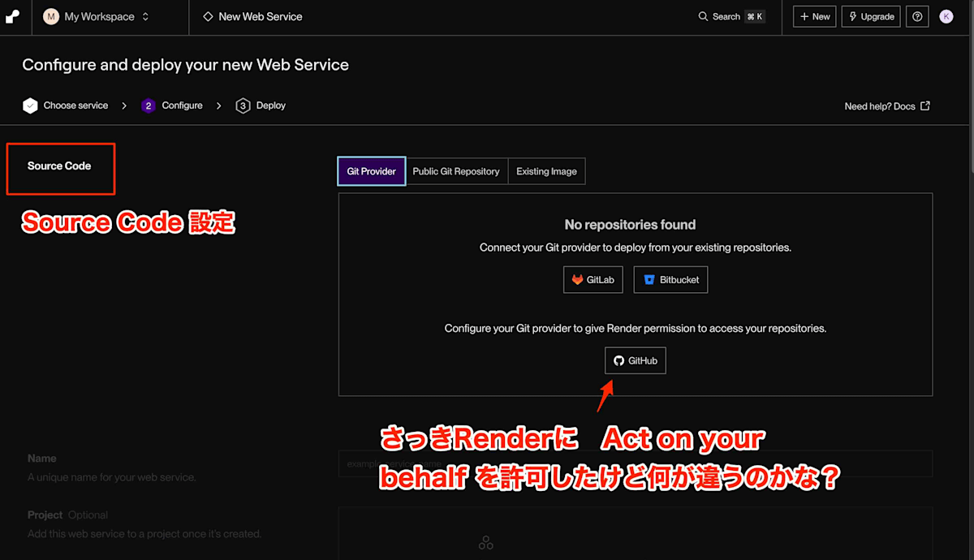This screenshot has height=560, width=974.
Task: Click the No repositories found text
Action: [x=630, y=225]
